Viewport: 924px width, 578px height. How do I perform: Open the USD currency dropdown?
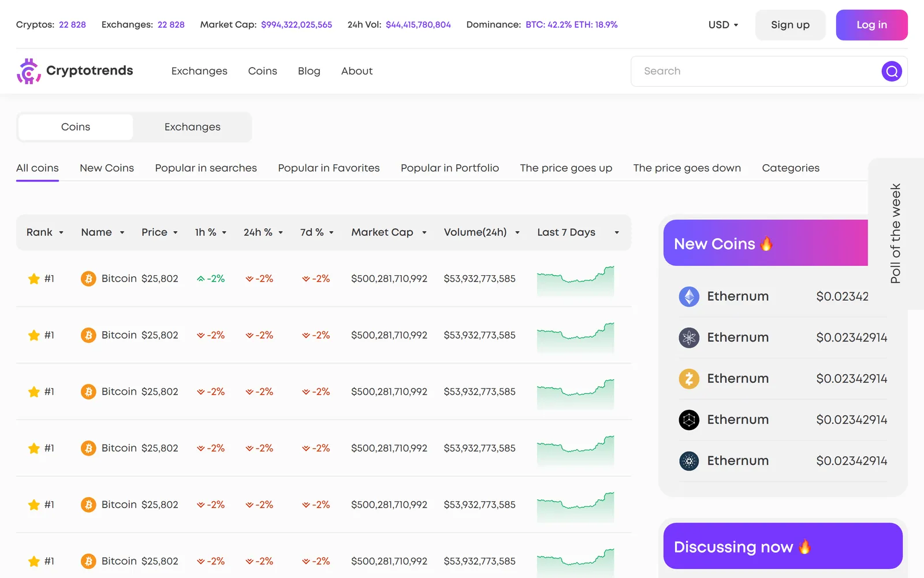point(723,25)
